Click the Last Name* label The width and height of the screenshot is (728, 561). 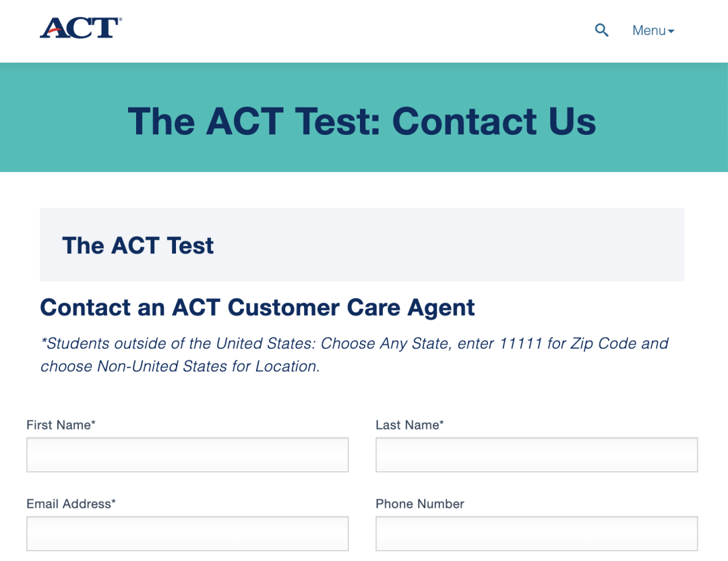point(410,425)
